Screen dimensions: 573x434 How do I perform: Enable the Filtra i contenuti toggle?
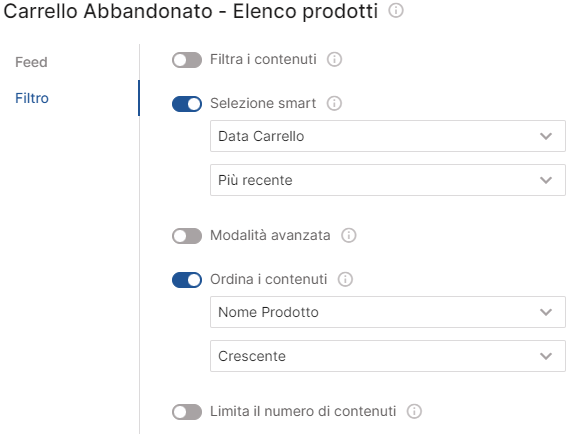point(187,60)
